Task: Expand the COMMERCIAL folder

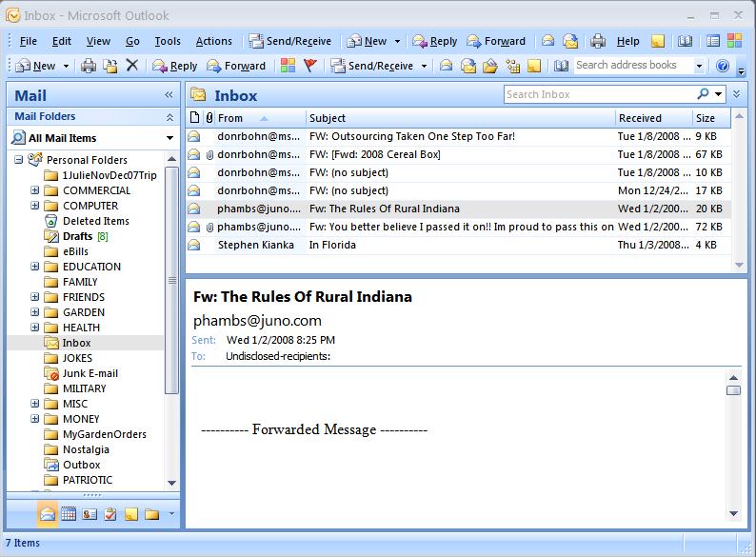Action: 34,190
